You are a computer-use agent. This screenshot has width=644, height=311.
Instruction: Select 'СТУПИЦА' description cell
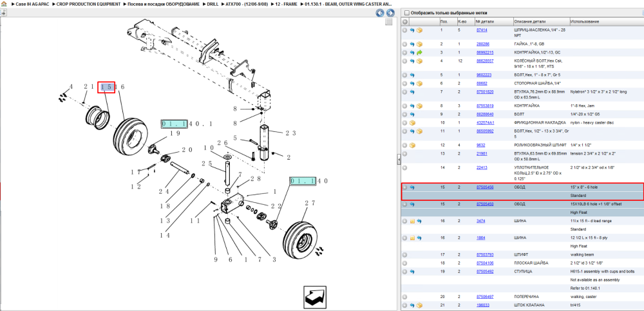tap(523, 272)
